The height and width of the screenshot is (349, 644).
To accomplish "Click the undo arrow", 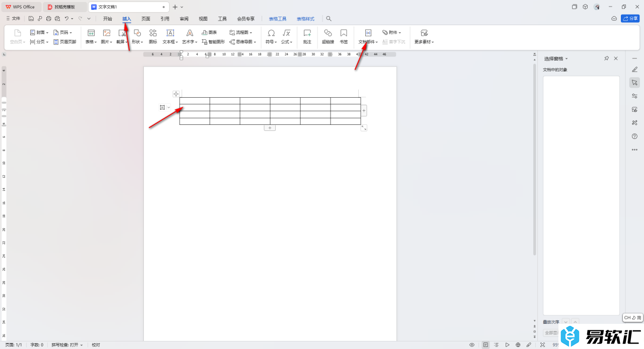I will point(66,19).
